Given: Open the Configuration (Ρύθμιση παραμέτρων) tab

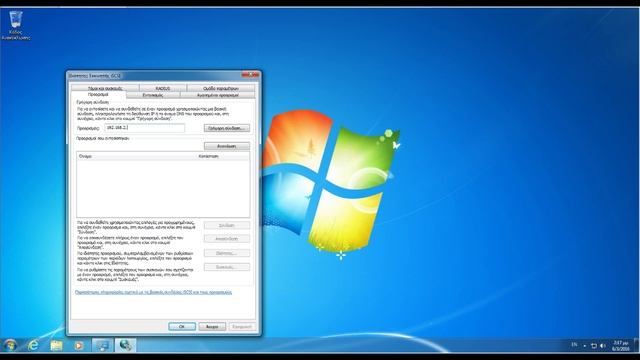Looking at the screenshot, I should (x=221, y=88).
